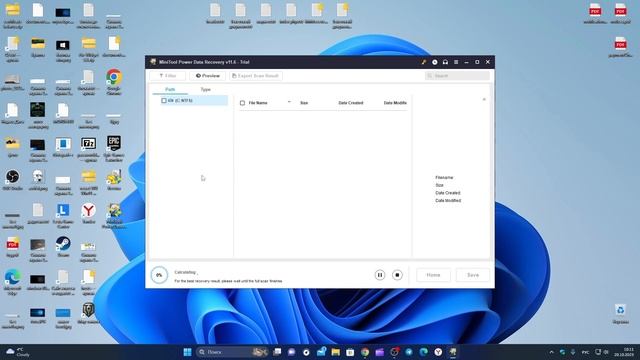Open Yandex browser from the taskbar
Viewport: 640px width, 360px height.
pos(438,352)
